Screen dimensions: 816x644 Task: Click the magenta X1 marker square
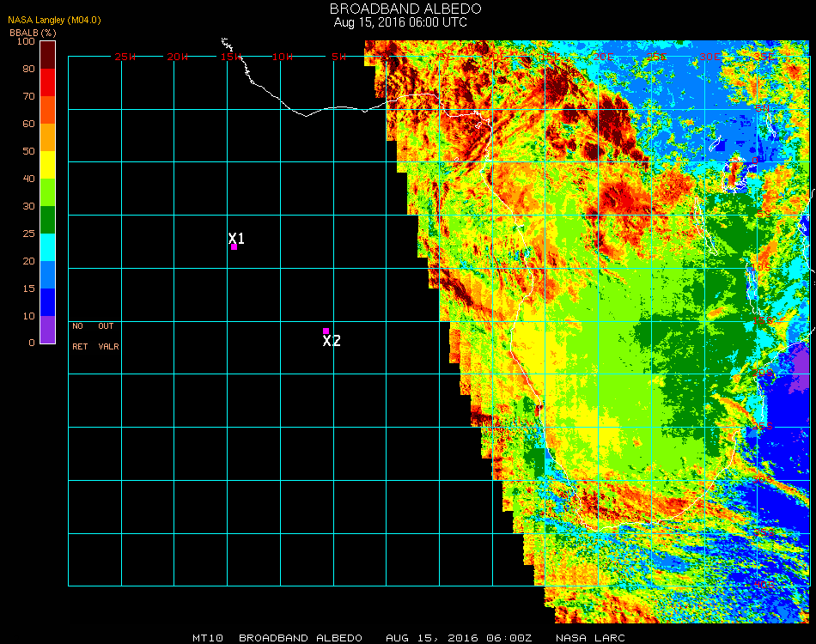click(x=234, y=247)
